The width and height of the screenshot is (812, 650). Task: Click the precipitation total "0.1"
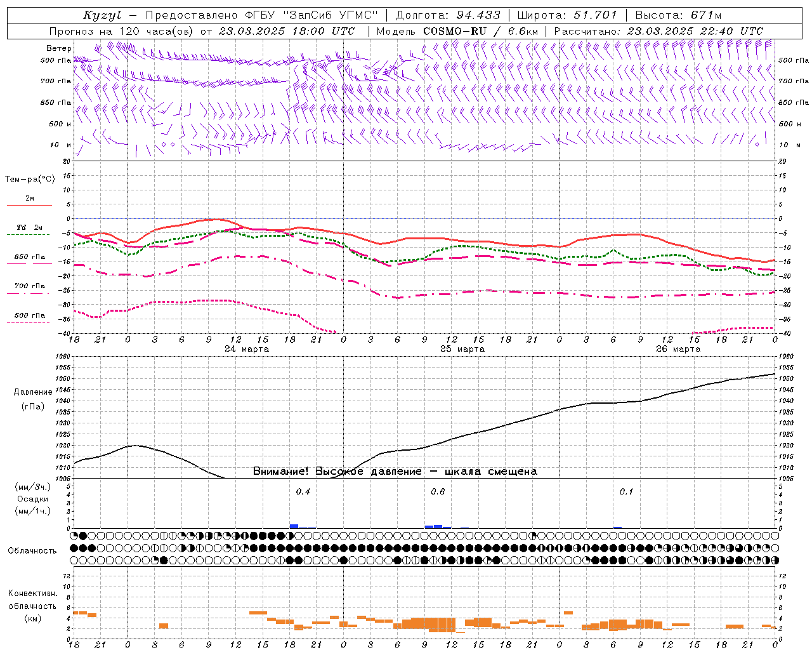tap(626, 492)
